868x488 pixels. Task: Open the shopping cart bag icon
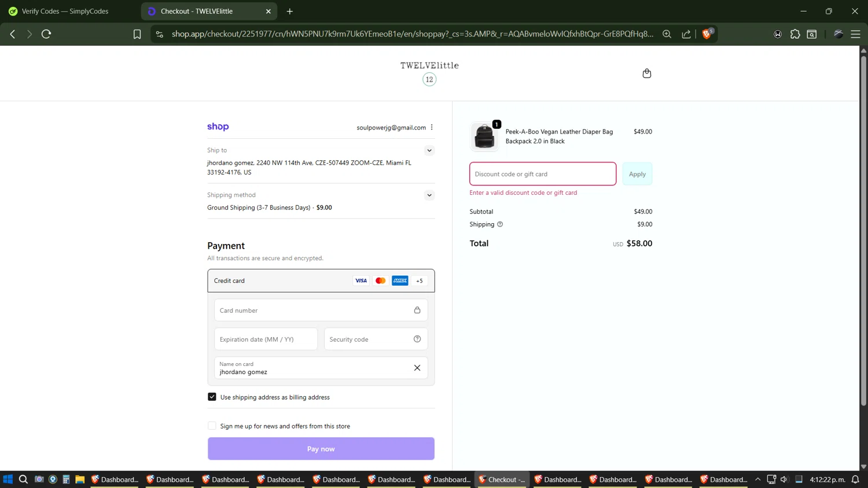pos(647,73)
